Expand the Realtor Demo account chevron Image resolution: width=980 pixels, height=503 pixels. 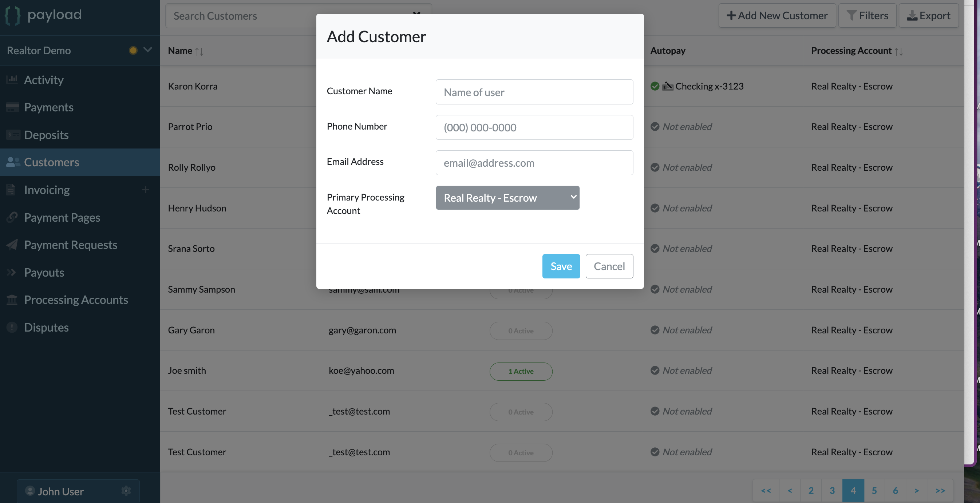(147, 50)
